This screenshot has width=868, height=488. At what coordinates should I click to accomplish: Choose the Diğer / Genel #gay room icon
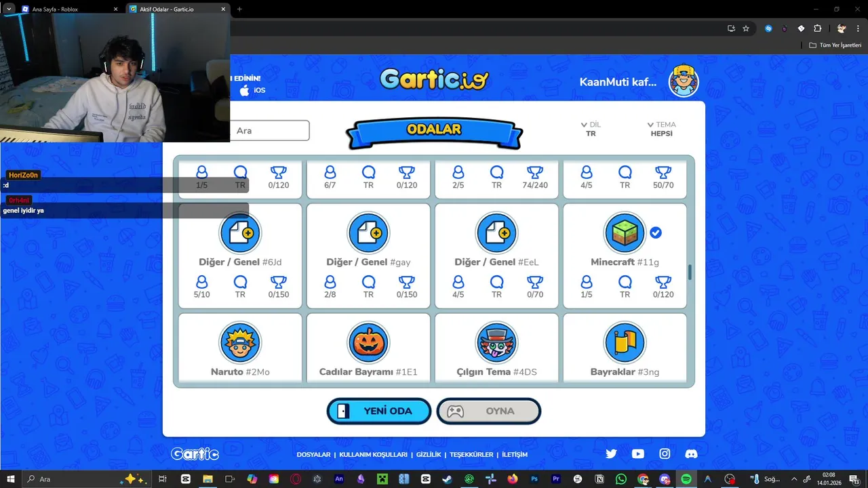click(x=368, y=232)
